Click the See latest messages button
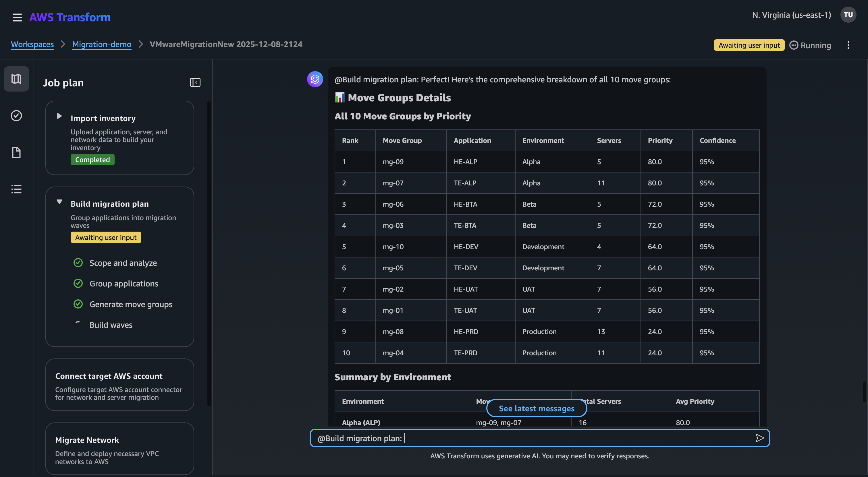868x477 pixels. [537, 408]
